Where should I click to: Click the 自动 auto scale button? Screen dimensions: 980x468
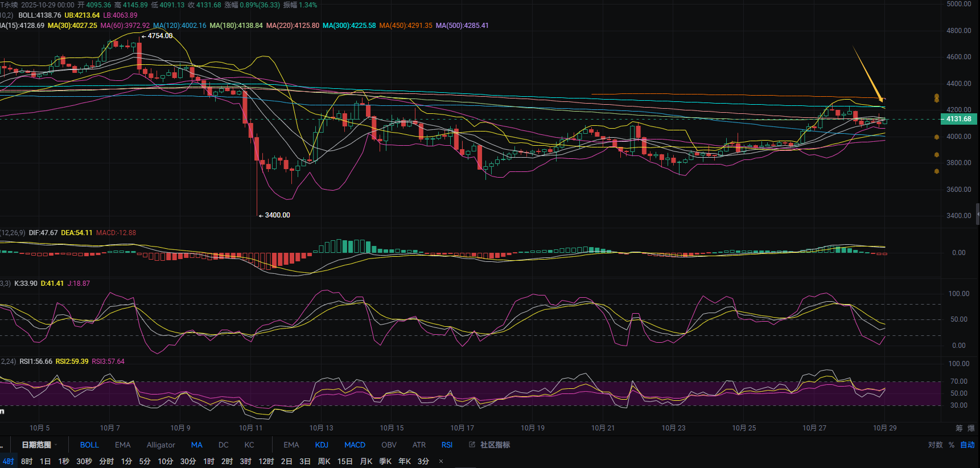pyautogui.click(x=967, y=445)
